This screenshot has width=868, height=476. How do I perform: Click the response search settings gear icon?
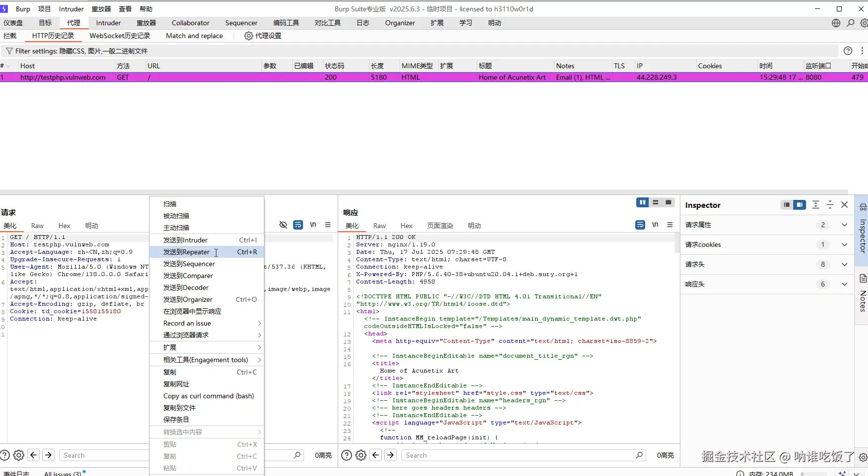[361, 455]
